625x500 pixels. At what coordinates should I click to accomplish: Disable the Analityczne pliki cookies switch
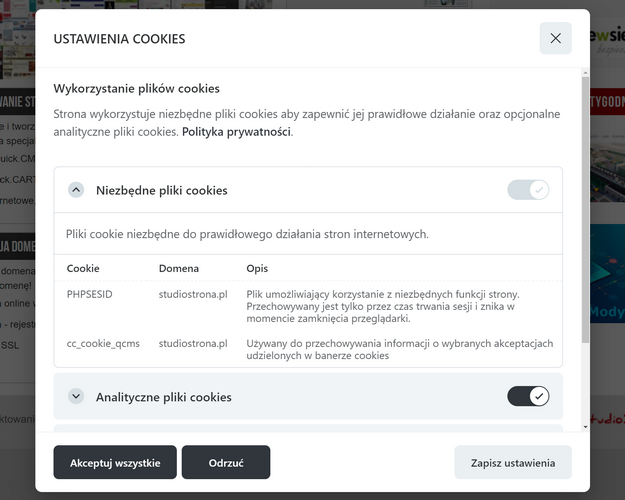(x=528, y=396)
